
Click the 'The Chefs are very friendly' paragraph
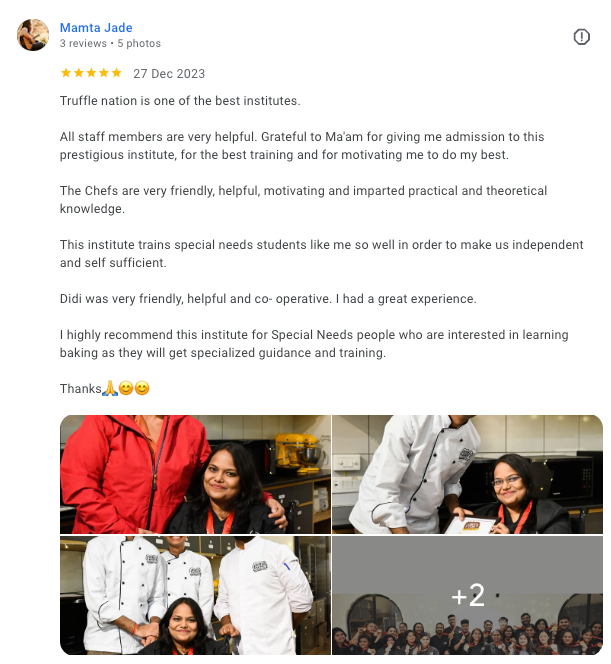coord(304,199)
